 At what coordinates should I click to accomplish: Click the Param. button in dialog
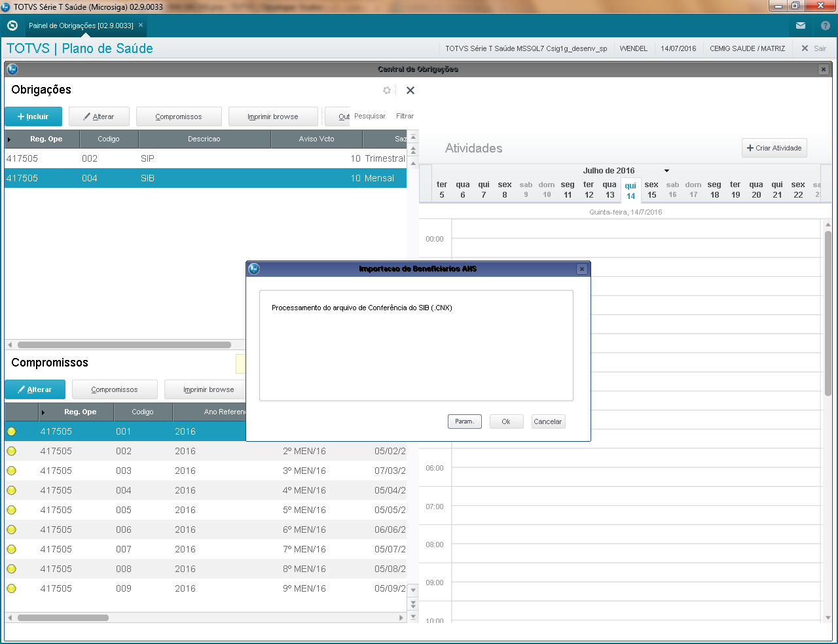pos(465,421)
